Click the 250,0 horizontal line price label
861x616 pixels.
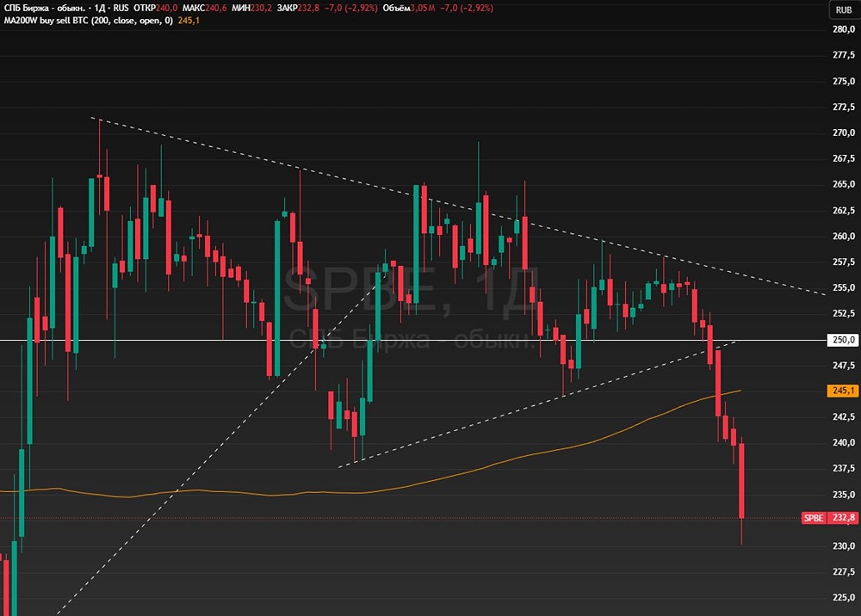843,340
